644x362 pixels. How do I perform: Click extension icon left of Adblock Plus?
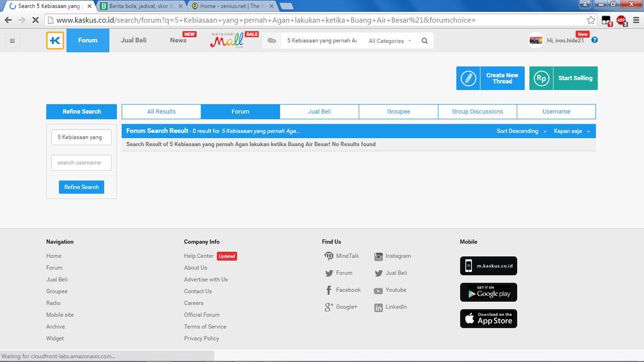tap(606, 21)
